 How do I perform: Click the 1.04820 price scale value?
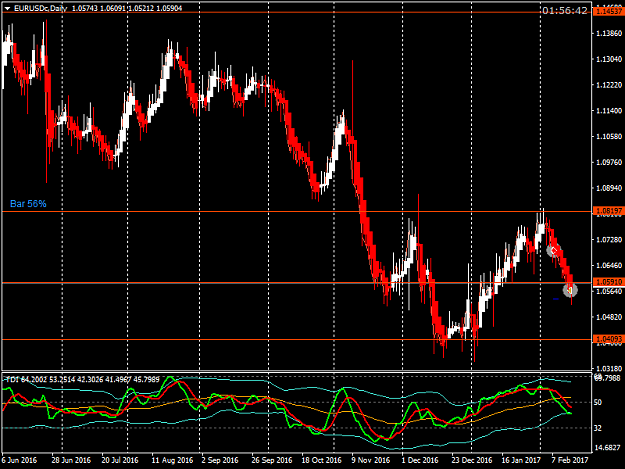pos(609,317)
